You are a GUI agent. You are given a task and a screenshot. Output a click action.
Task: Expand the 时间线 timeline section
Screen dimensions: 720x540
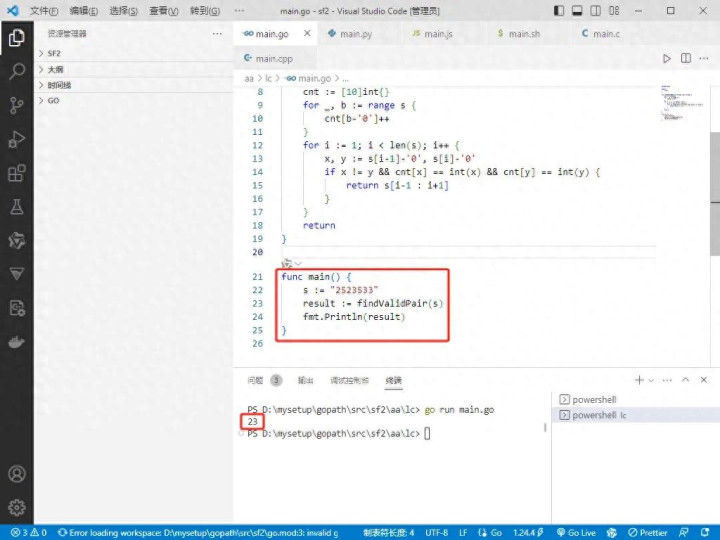pyautogui.click(x=133, y=85)
